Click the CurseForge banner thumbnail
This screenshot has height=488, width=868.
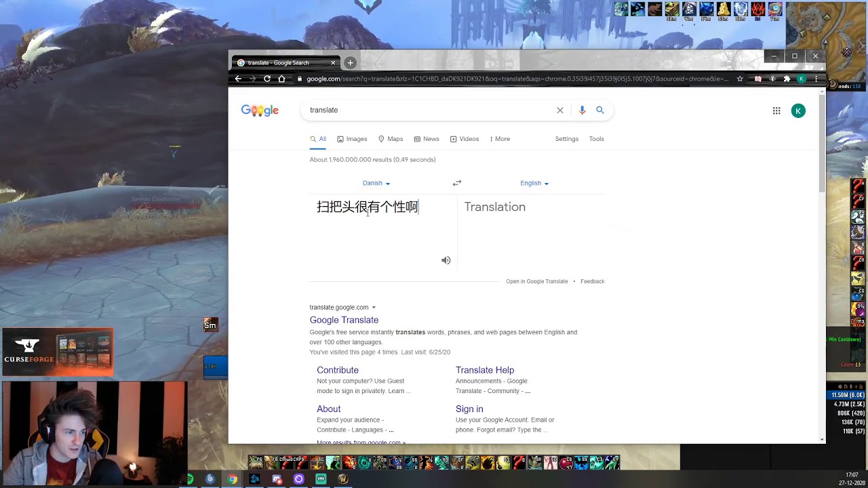pos(57,351)
